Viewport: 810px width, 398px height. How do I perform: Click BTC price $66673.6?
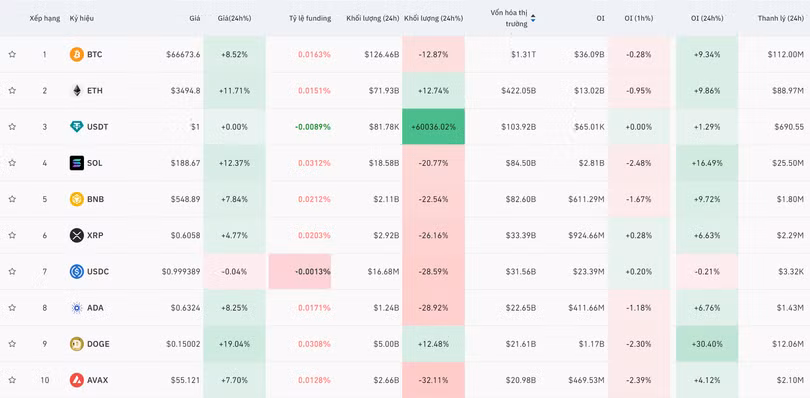click(183, 54)
